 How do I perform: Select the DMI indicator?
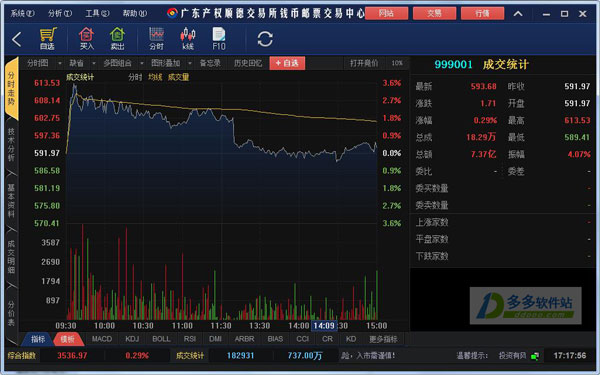[215, 339]
